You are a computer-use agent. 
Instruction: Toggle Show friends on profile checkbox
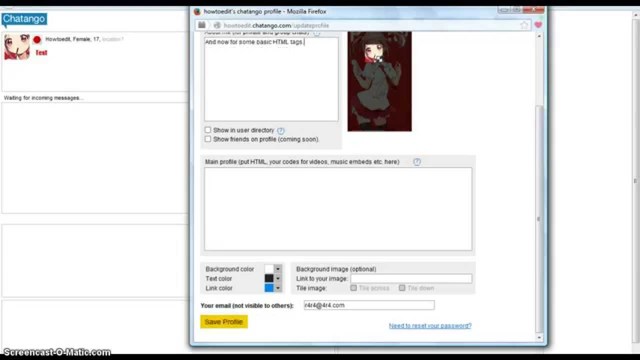(208, 139)
